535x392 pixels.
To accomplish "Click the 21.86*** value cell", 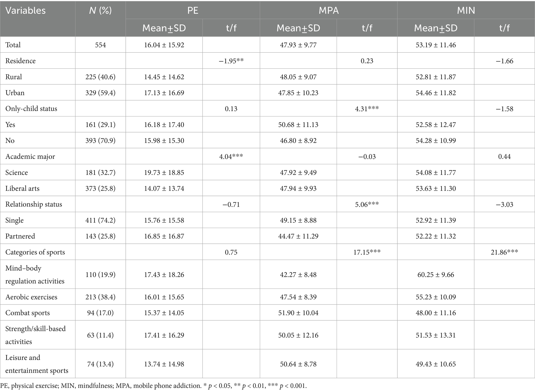I will point(504,252).
